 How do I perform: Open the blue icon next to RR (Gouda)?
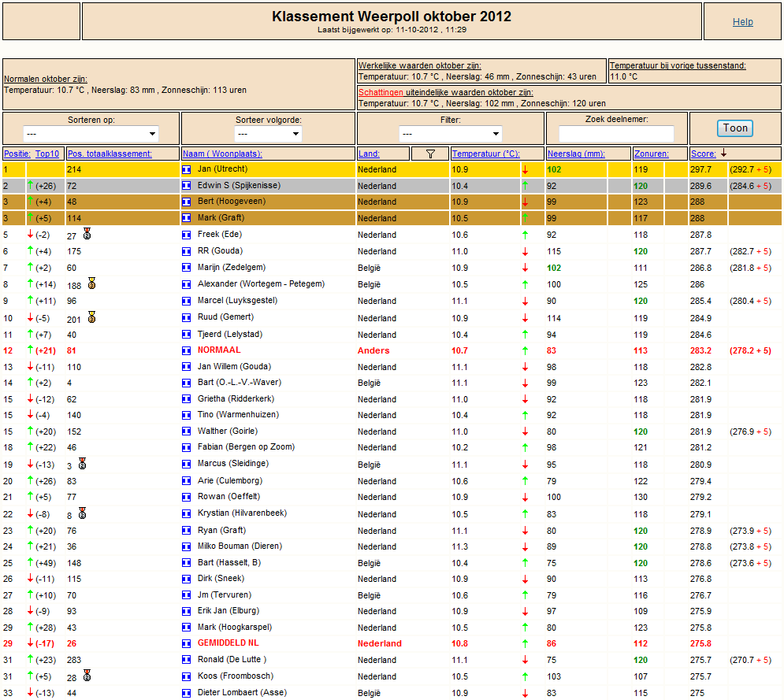click(x=187, y=251)
